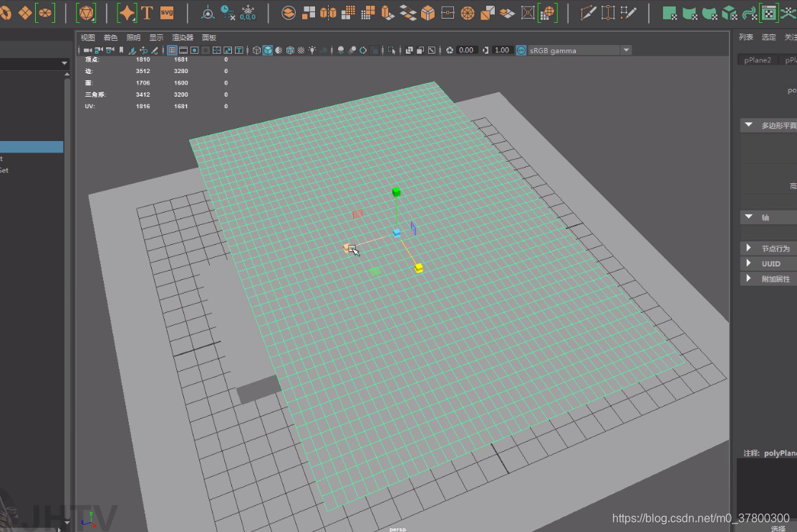The height and width of the screenshot is (532, 797).
Task: Open the 着色 panel menu
Action: click(x=110, y=38)
